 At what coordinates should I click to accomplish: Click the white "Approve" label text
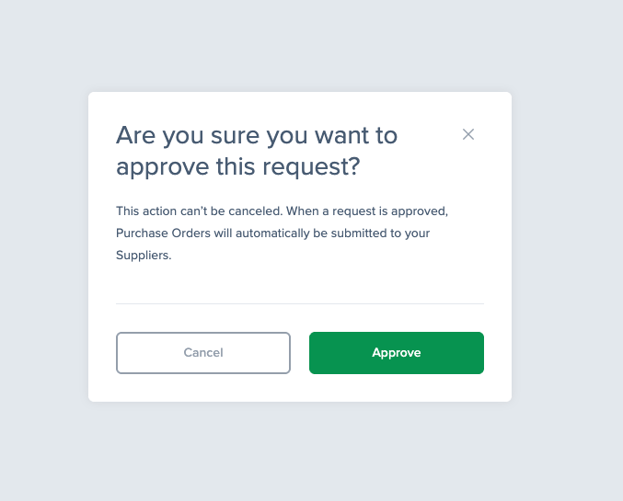[x=397, y=353]
